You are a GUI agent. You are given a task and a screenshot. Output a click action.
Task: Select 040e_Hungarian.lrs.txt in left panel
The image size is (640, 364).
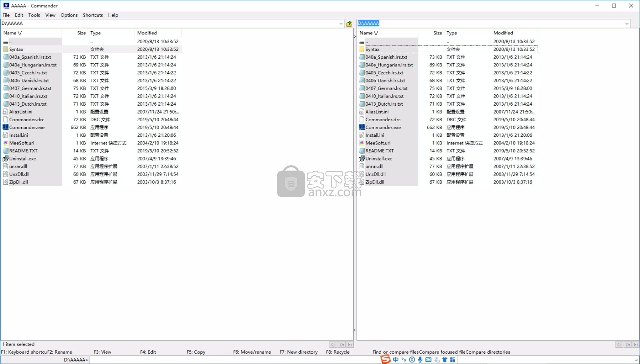(33, 65)
